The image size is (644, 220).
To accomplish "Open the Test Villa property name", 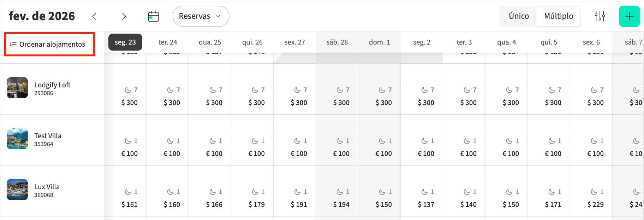I will 48,136.
